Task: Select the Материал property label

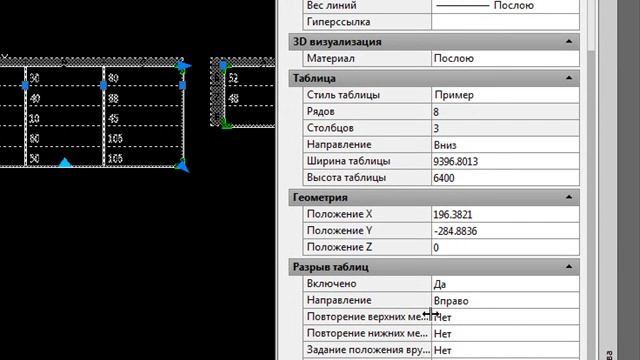Action: [331, 58]
